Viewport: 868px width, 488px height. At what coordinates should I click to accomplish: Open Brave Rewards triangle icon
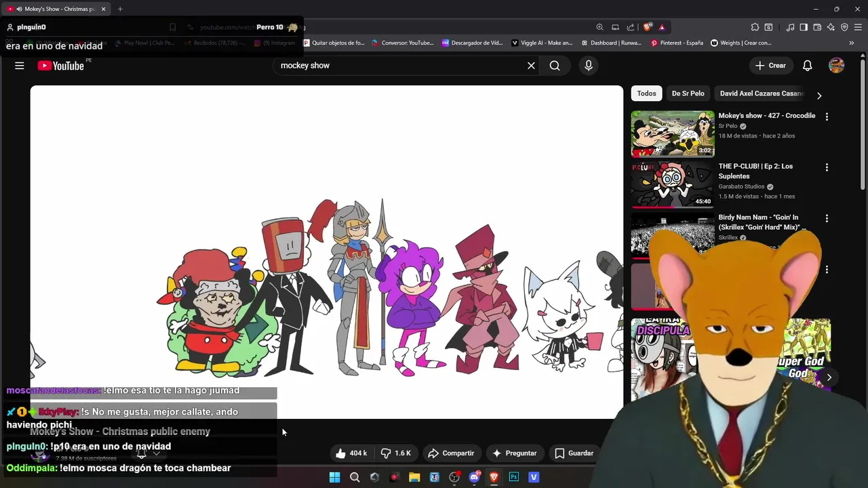pos(662,27)
